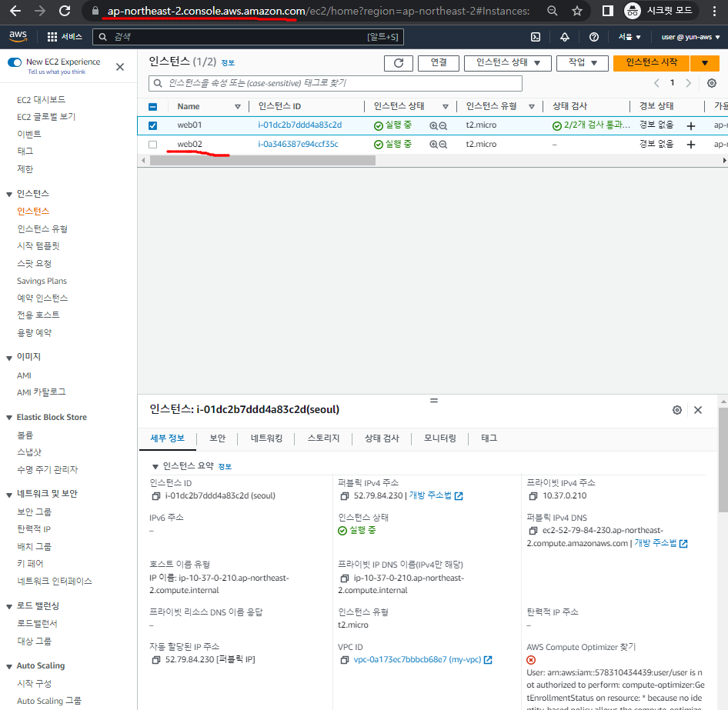Click the AWS logo home icon
Image resolution: width=728 pixels, height=710 pixels.
click(18, 36)
